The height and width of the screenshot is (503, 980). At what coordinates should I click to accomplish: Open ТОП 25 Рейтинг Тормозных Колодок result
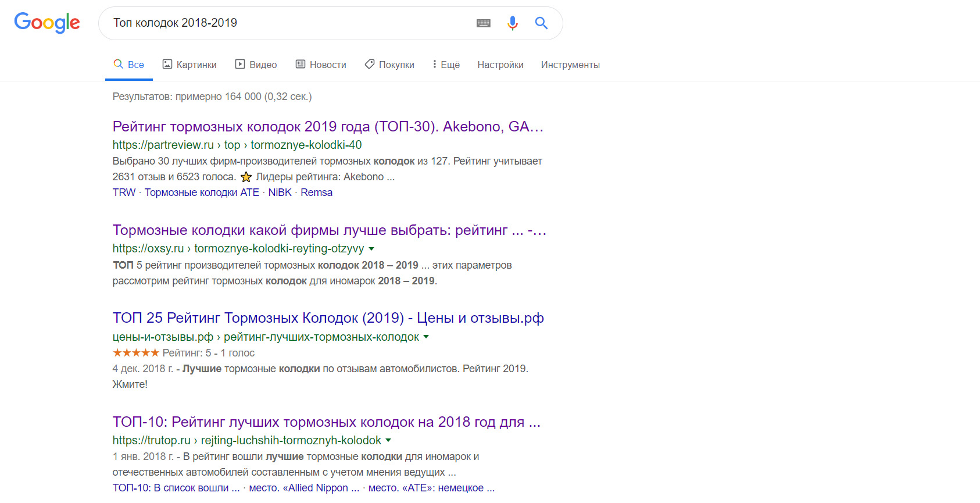coord(328,318)
